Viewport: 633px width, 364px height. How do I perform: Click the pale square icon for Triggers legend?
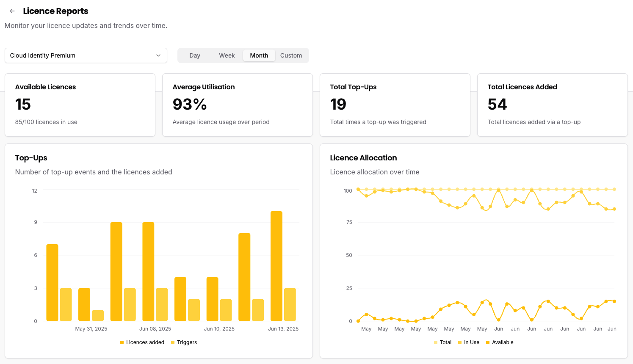pyautogui.click(x=172, y=342)
